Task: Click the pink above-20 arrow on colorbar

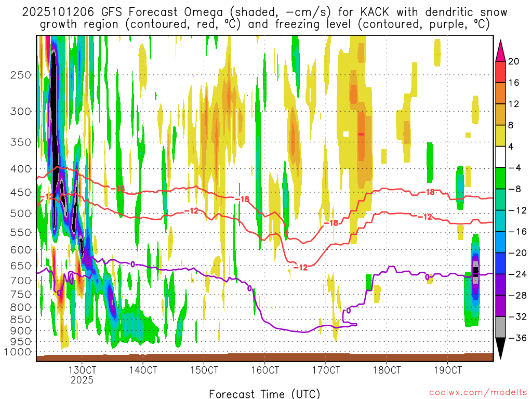Action: [x=500, y=50]
